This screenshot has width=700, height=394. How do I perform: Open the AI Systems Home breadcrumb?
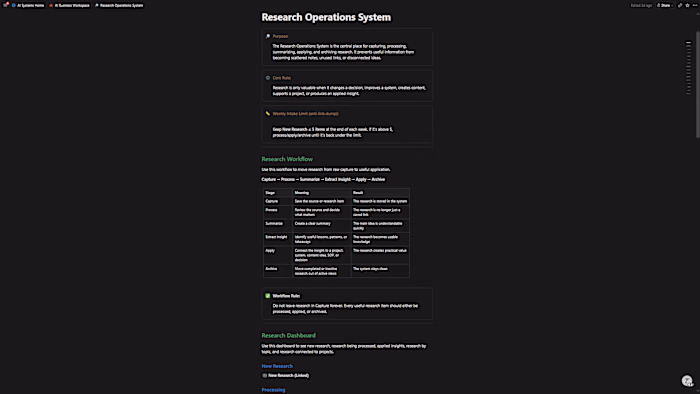coord(28,5)
